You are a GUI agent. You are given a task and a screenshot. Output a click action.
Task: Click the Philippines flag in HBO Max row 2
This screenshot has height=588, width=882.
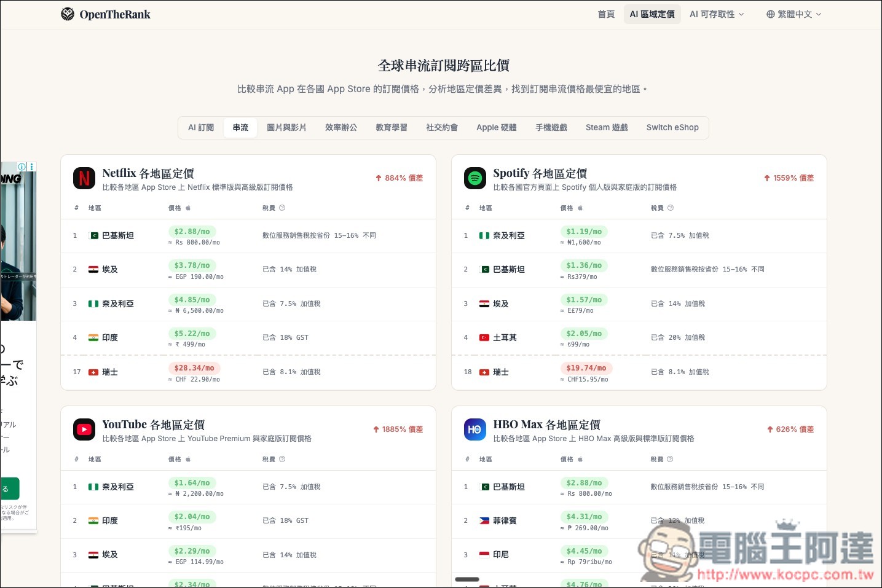[x=484, y=520]
